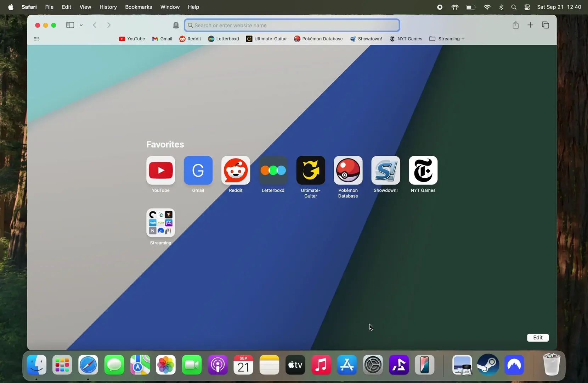Open App Store from the Dock
The image size is (588, 383).
coord(347,365)
